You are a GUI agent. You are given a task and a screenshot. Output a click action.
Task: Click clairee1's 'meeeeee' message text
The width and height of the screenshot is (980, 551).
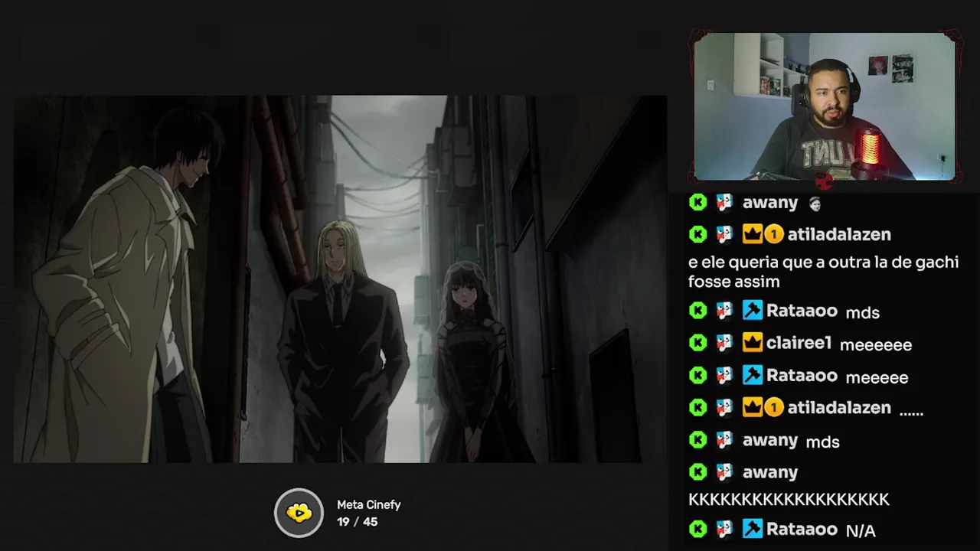click(x=876, y=345)
